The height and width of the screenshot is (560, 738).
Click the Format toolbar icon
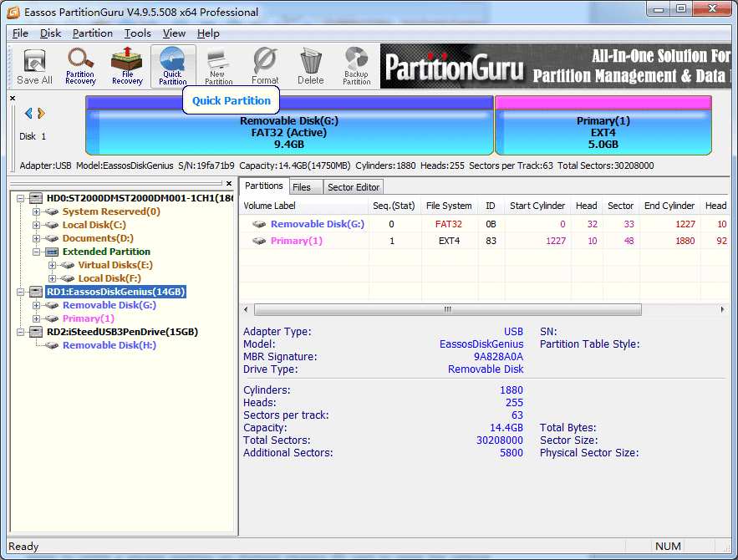point(264,66)
